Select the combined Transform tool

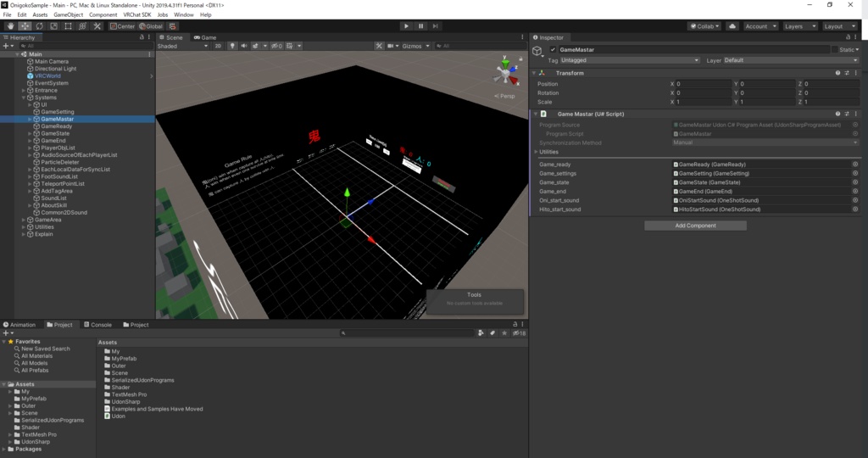click(82, 26)
